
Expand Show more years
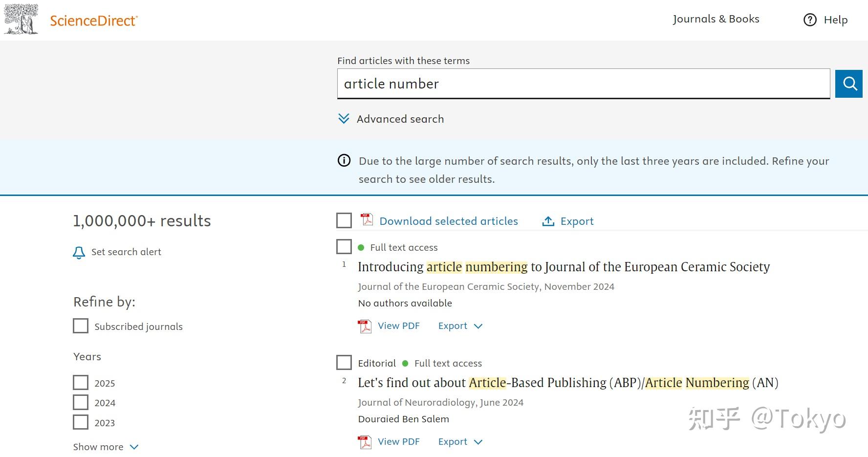(106, 447)
